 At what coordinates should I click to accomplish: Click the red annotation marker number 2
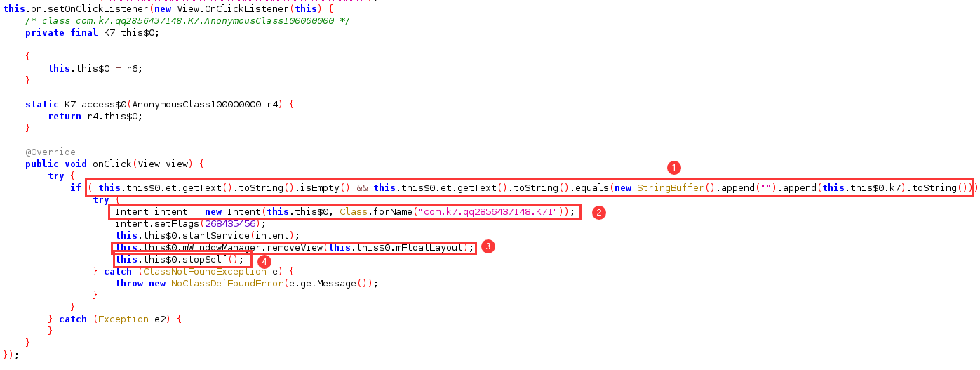pos(599,212)
